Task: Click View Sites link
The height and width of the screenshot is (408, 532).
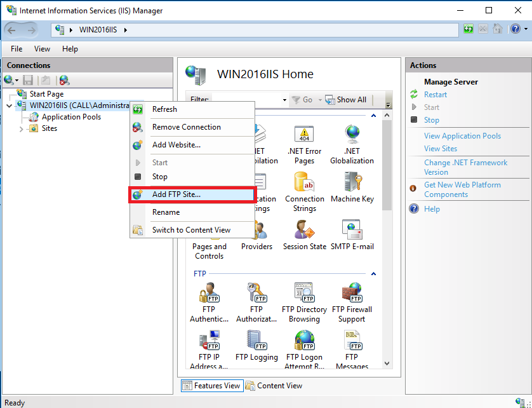Action: (x=441, y=149)
